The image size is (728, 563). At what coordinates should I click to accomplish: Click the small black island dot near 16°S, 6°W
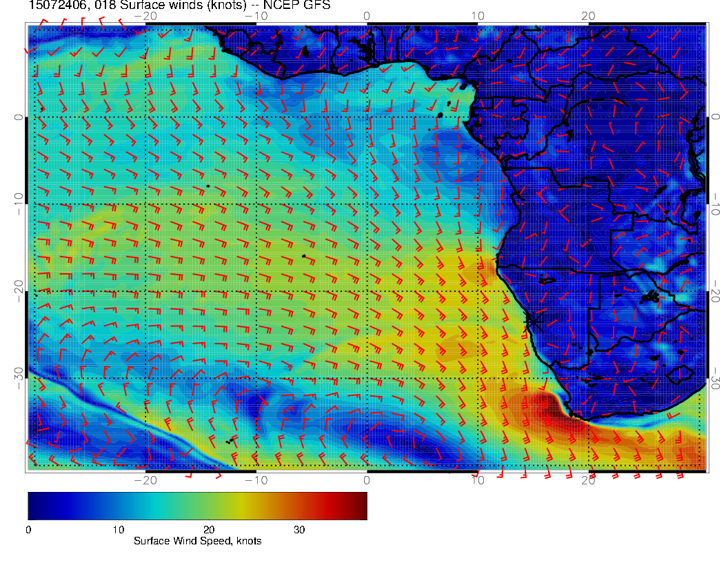[303, 256]
